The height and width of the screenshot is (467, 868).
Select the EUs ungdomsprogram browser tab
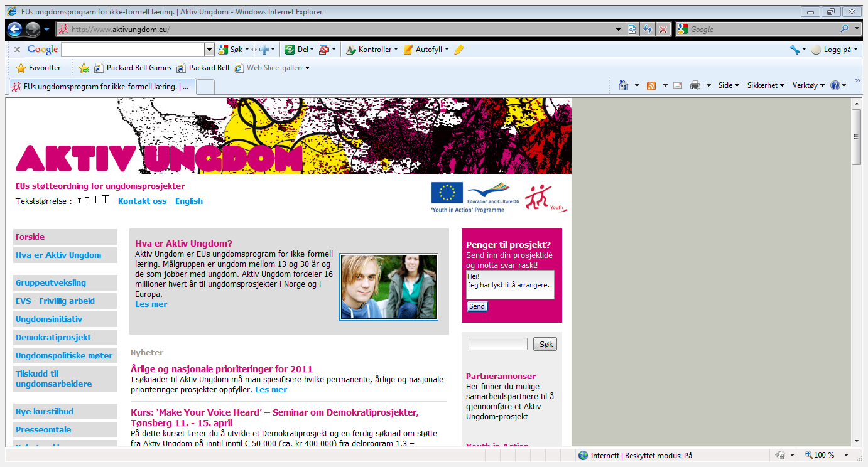tap(102, 87)
